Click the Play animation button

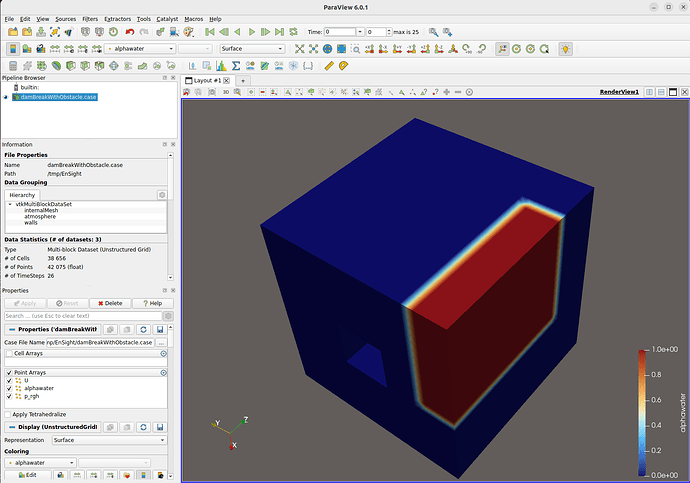(x=252, y=32)
